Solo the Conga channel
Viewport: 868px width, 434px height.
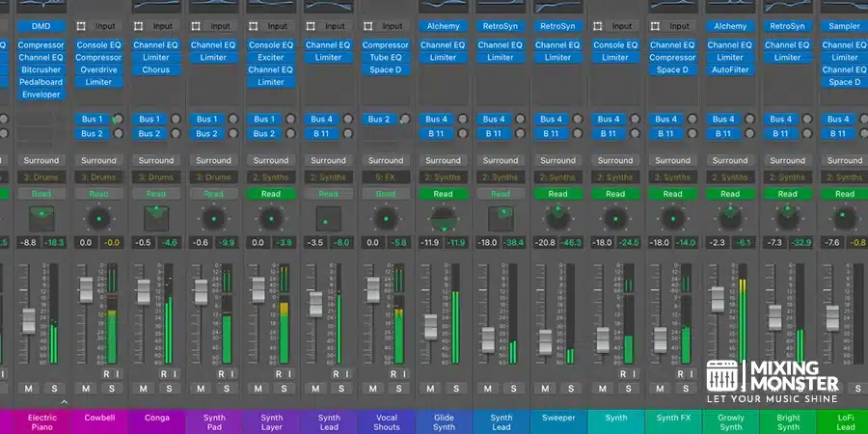[170, 389]
